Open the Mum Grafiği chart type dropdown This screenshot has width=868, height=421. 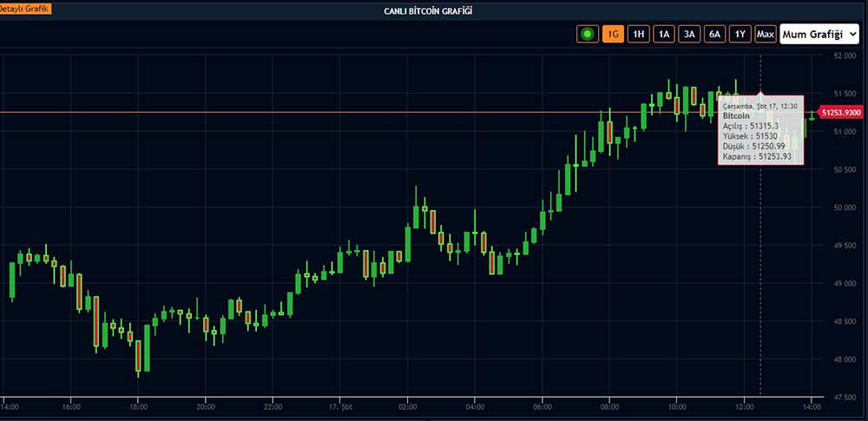coord(819,35)
